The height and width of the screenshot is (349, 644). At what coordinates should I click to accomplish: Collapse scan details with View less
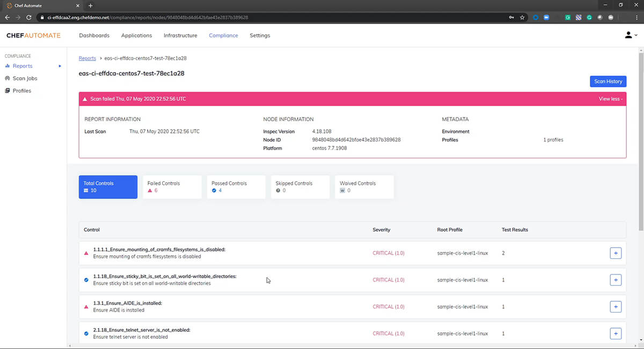[610, 99]
